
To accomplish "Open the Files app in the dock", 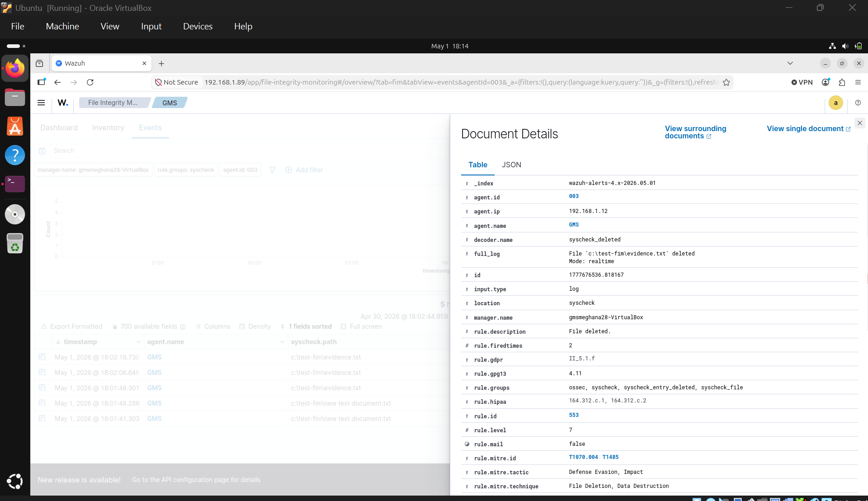I will pos(15,97).
